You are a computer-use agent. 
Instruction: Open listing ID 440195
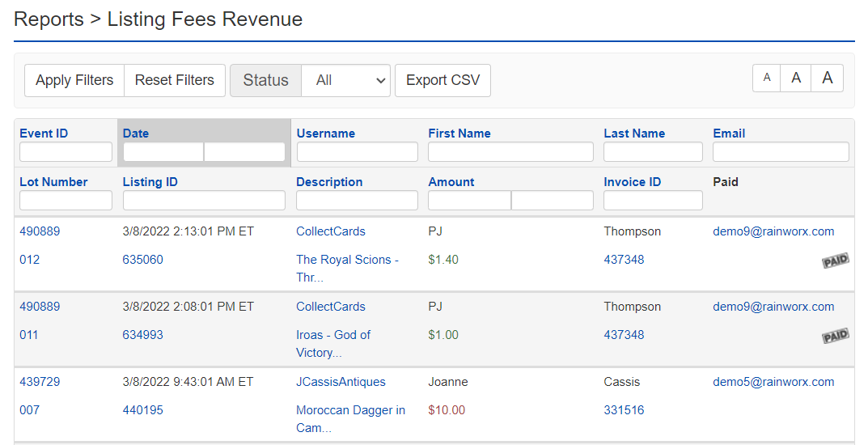[143, 410]
